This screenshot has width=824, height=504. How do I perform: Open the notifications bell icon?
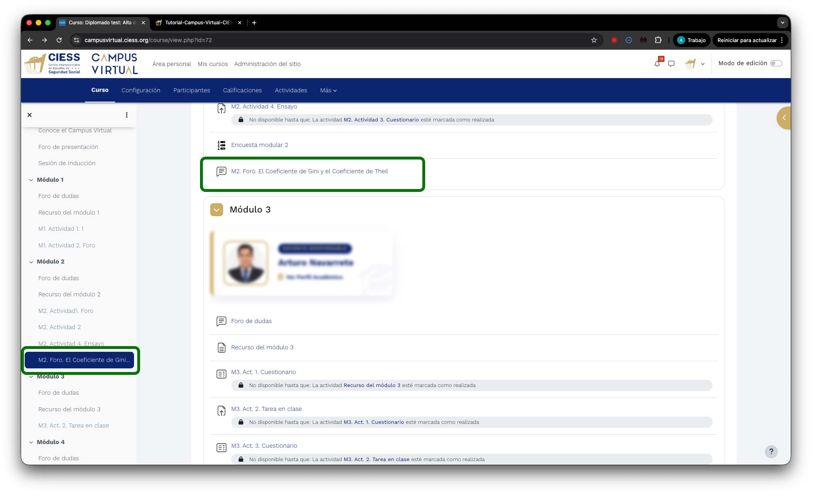657,64
